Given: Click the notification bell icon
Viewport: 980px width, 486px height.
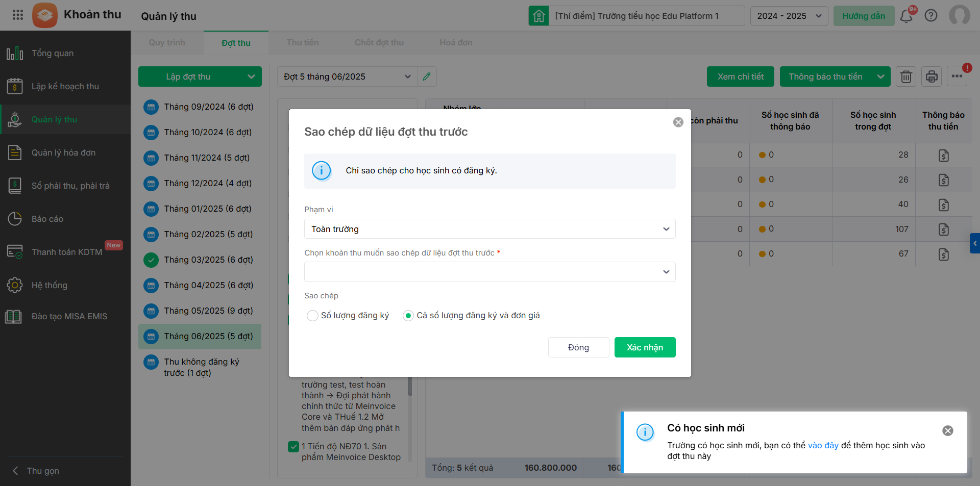Looking at the screenshot, I should pyautogui.click(x=906, y=16).
